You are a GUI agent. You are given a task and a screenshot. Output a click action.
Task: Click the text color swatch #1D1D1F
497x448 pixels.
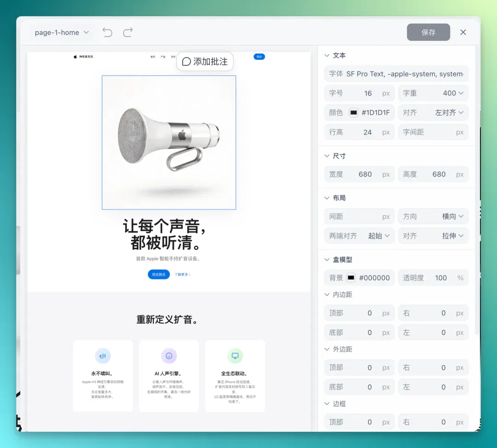pos(353,112)
